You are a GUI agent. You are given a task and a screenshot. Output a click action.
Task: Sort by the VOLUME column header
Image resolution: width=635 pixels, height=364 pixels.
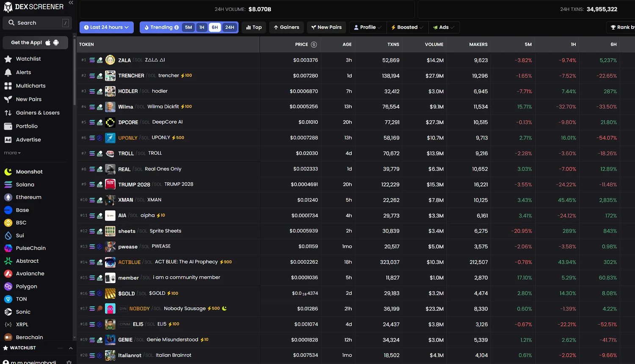tap(434, 44)
